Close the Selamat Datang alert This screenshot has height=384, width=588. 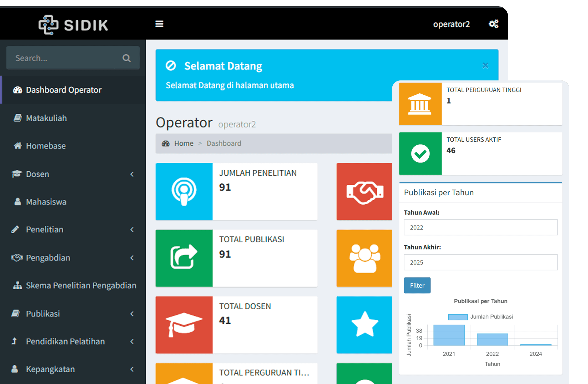point(485,65)
